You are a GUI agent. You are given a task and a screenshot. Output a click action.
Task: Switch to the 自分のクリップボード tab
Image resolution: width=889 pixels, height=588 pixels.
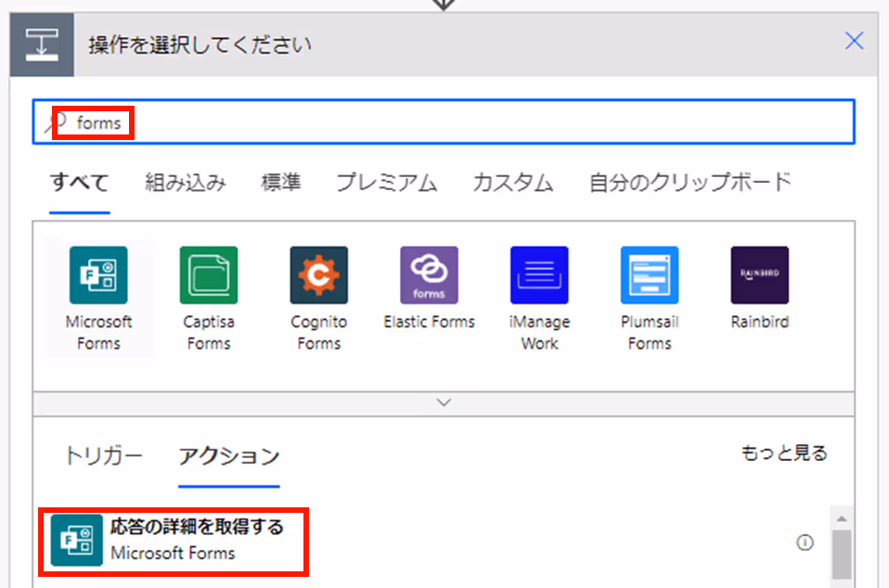(x=690, y=183)
